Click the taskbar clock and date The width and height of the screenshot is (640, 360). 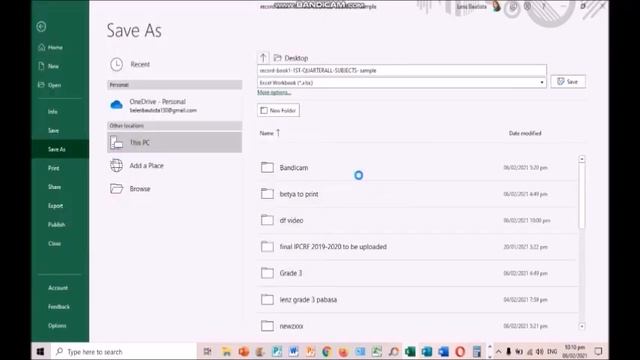[574, 351]
